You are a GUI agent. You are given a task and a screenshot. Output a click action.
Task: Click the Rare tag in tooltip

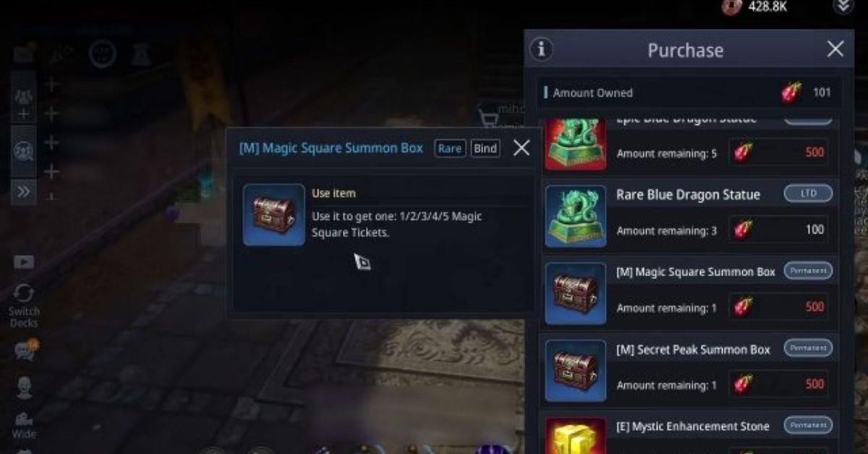point(450,148)
